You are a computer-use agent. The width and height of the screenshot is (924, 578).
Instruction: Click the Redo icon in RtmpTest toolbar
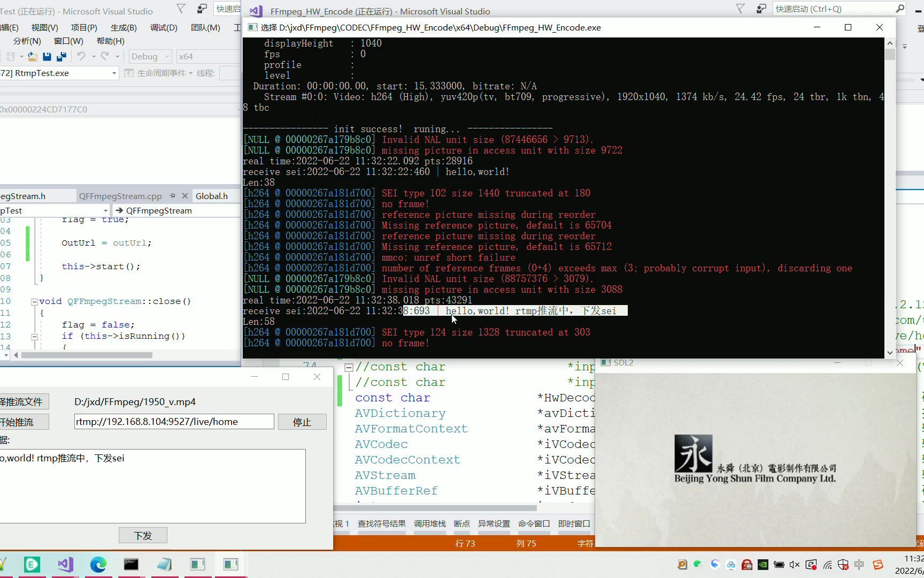(105, 56)
